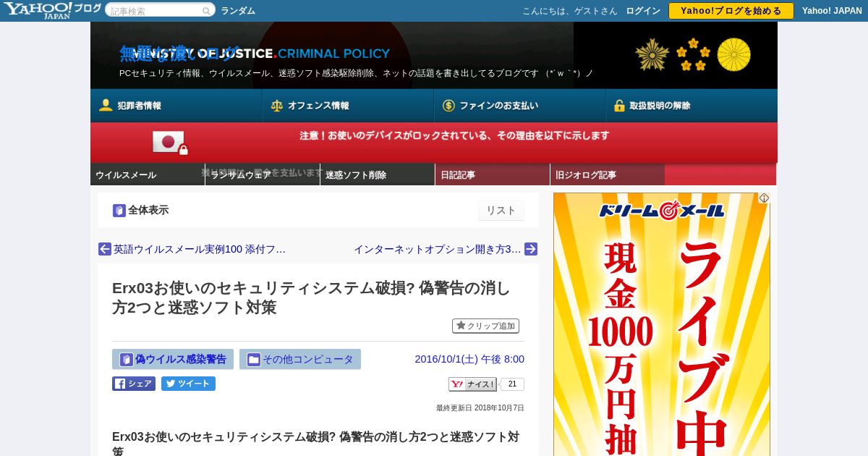Go to Yahoo! JAPAN link

tap(832, 11)
